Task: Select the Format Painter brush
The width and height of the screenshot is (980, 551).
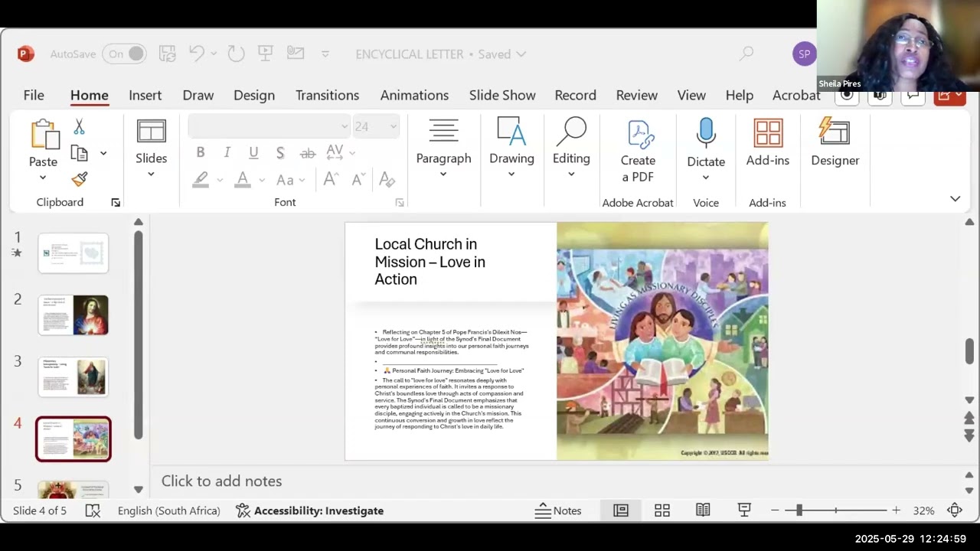Action: [x=79, y=179]
